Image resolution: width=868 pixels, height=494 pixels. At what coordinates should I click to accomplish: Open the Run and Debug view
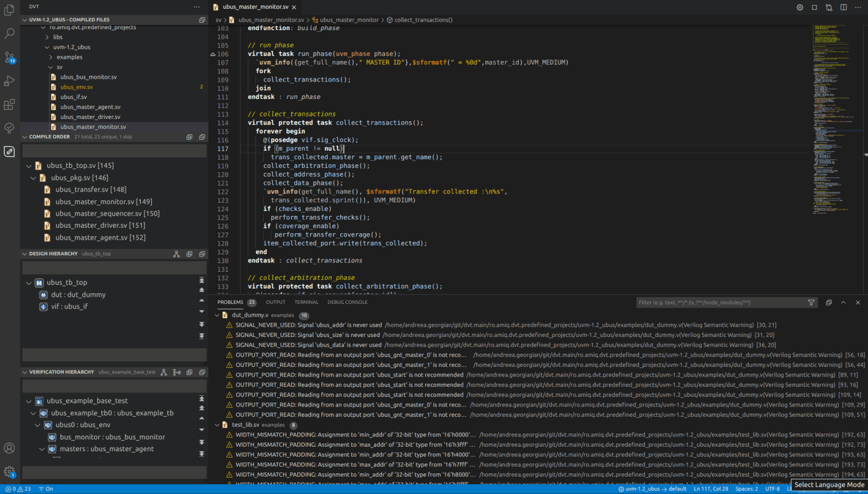click(9, 81)
